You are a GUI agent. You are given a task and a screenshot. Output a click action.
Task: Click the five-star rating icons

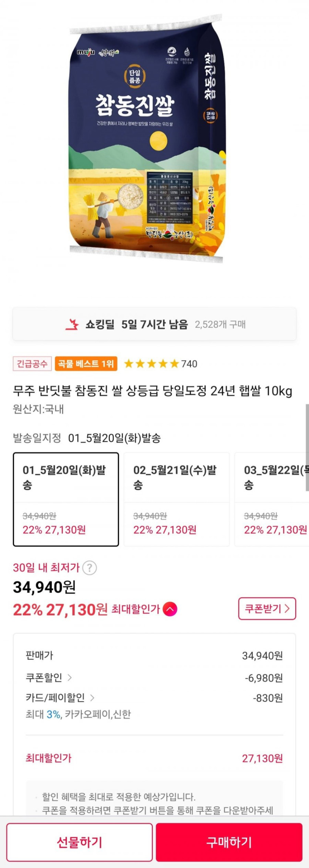151,364
